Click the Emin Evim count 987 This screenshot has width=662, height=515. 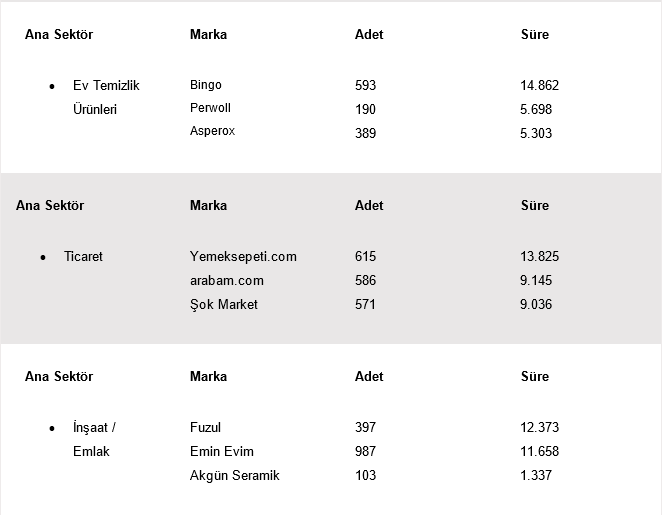coord(365,451)
